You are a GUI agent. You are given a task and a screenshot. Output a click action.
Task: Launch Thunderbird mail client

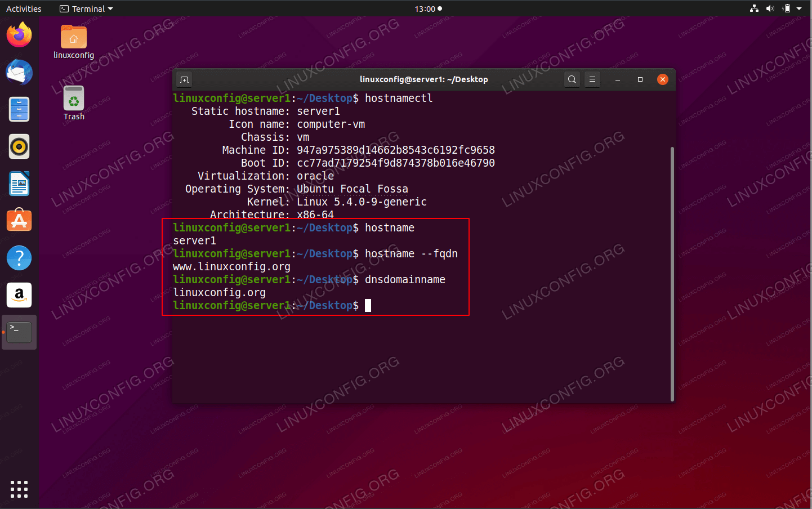tap(19, 72)
